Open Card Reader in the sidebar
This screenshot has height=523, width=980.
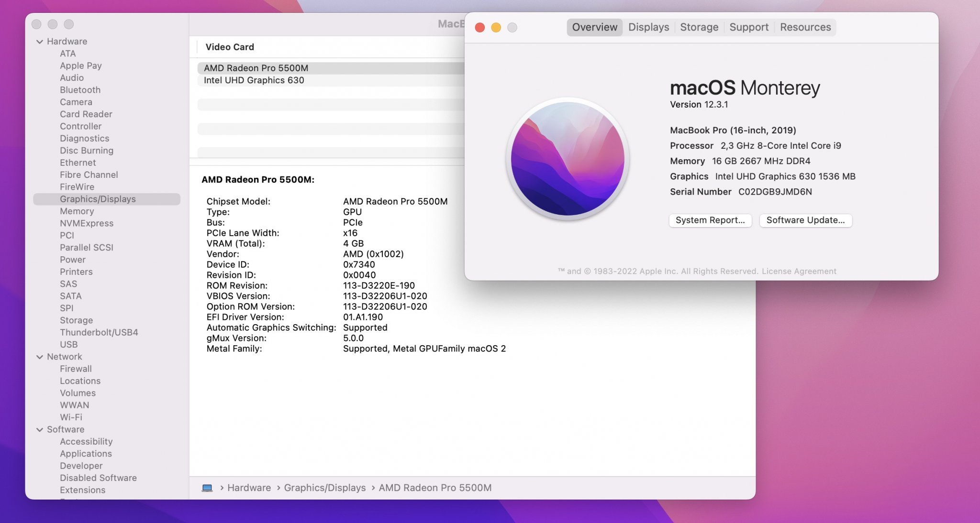coord(86,114)
